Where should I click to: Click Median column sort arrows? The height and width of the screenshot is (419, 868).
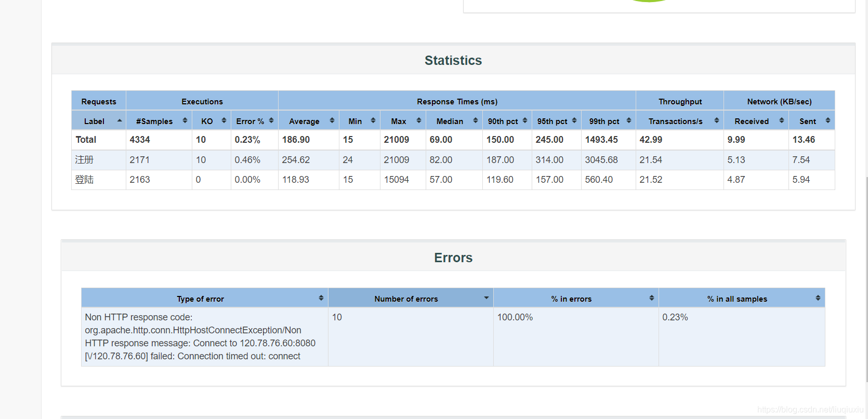coord(475,120)
